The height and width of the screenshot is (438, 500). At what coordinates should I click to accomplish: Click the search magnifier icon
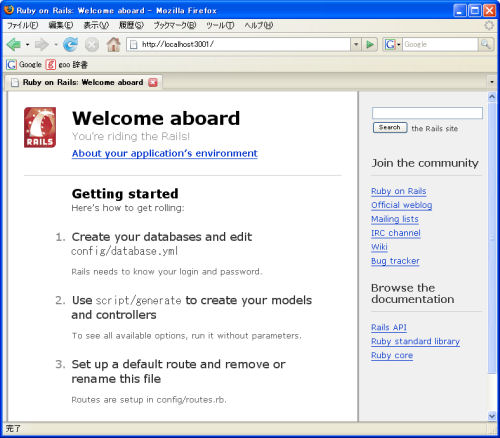[486, 44]
